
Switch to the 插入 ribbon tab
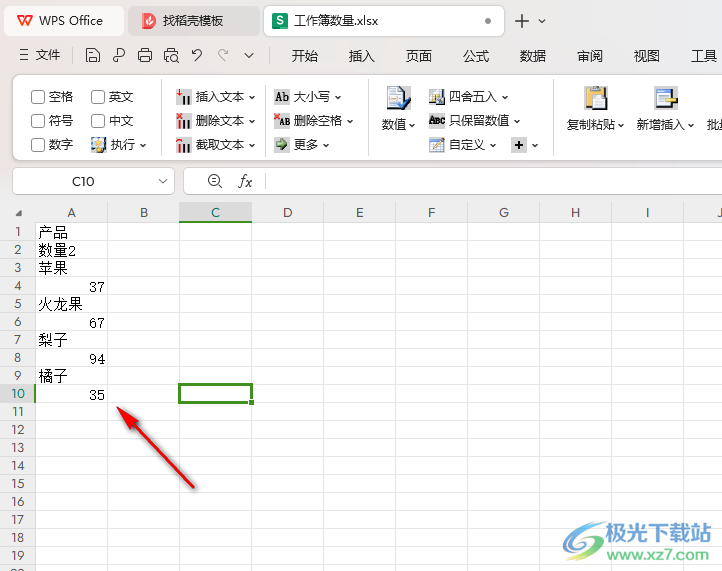[361, 56]
